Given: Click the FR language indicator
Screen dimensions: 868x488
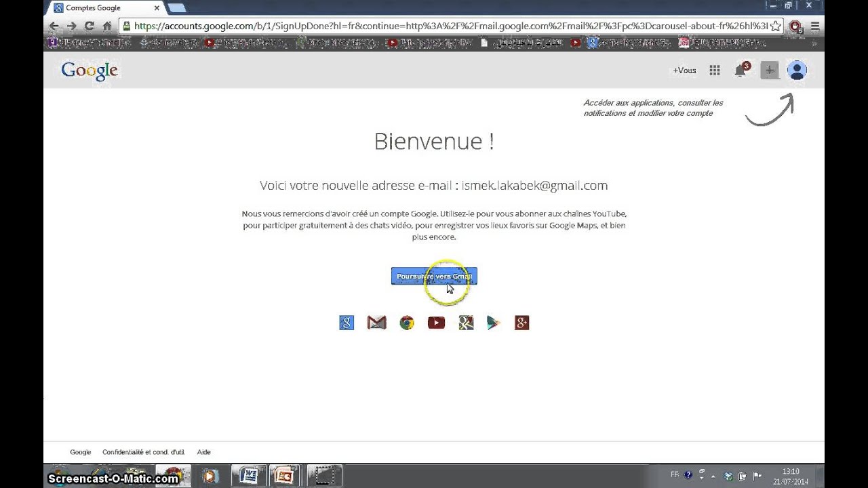Looking at the screenshot, I should 675,474.
